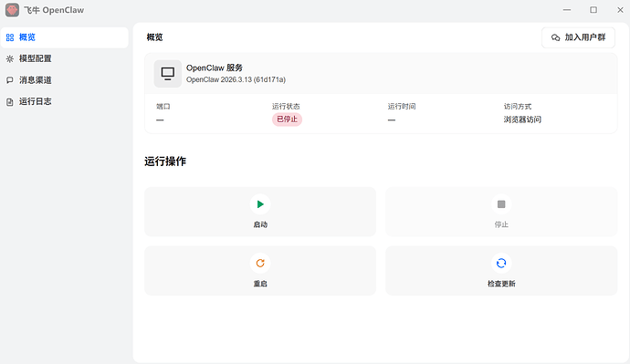Click the OpenClaw 服务 title text
The image size is (630, 364).
[215, 68]
